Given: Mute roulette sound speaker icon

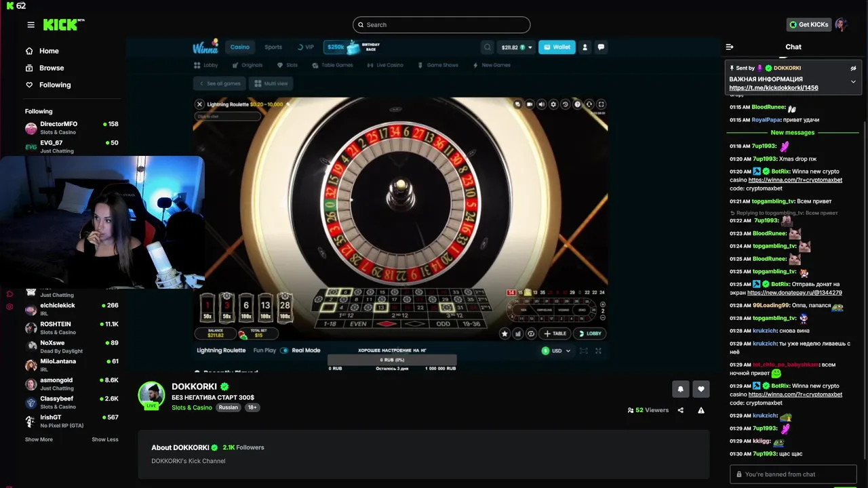Looking at the screenshot, I should coord(541,104).
